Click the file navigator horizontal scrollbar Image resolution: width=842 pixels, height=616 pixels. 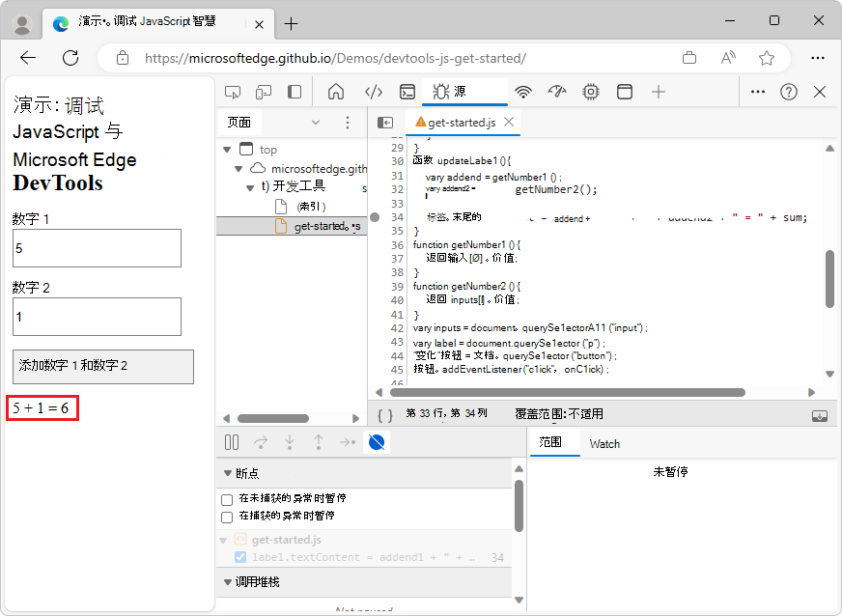(273, 418)
